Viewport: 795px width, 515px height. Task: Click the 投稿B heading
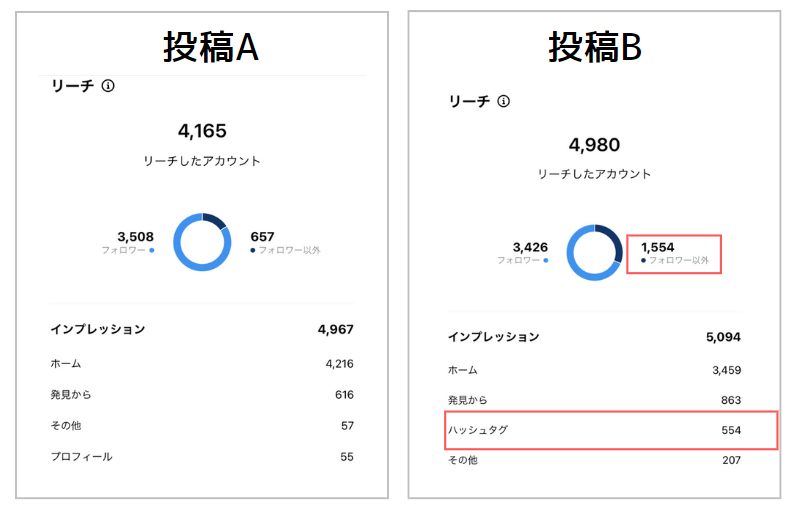point(595,47)
